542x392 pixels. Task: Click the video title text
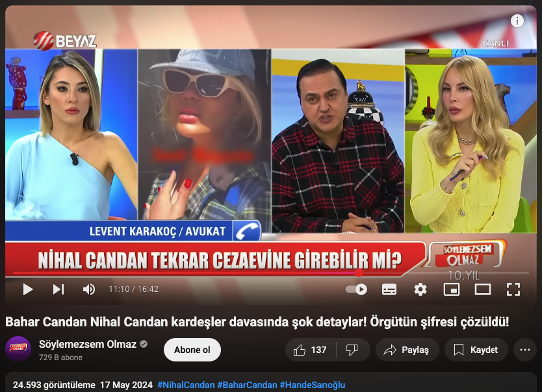257,322
